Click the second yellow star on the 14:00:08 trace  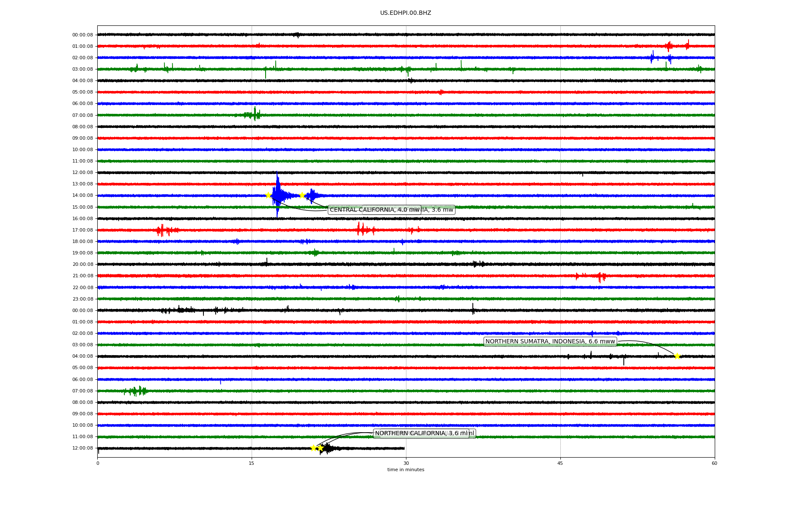pos(302,195)
